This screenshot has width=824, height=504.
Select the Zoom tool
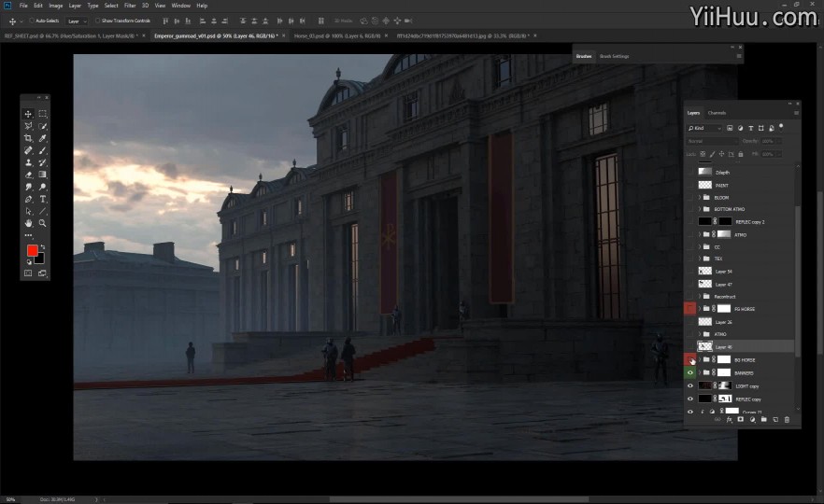(43, 224)
